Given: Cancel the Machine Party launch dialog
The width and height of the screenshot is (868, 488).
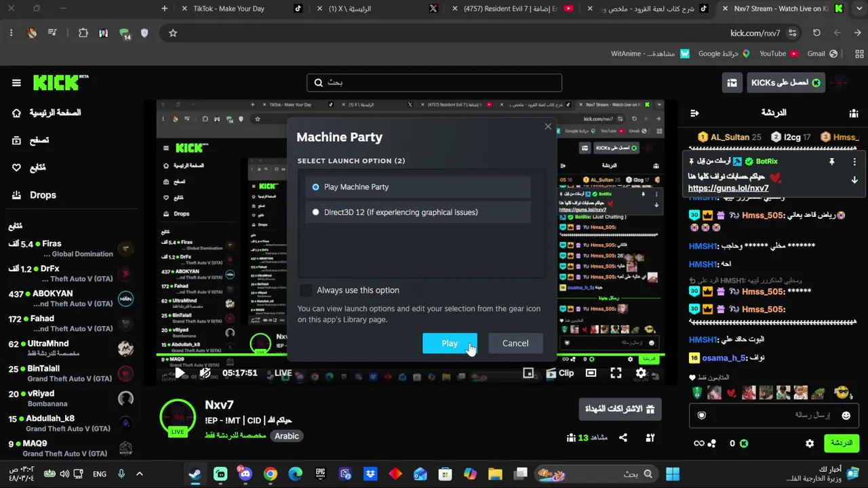Looking at the screenshot, I should pos(515,343).
